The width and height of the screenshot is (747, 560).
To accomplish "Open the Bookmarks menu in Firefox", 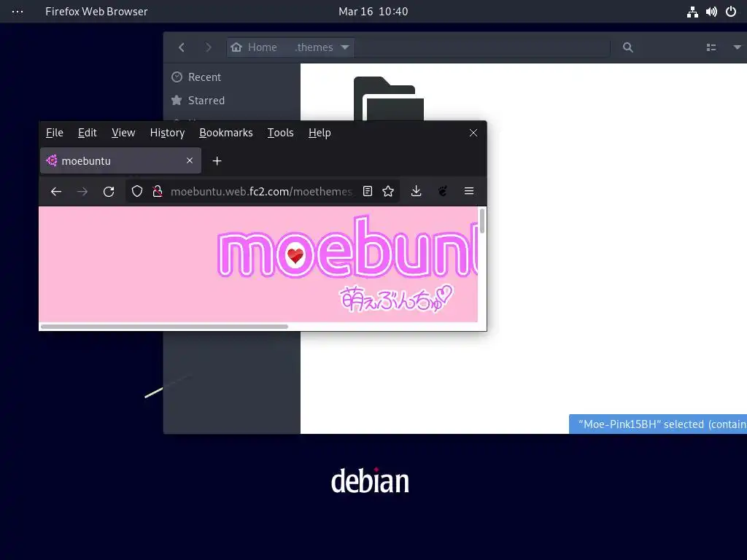I will point(226,133).
